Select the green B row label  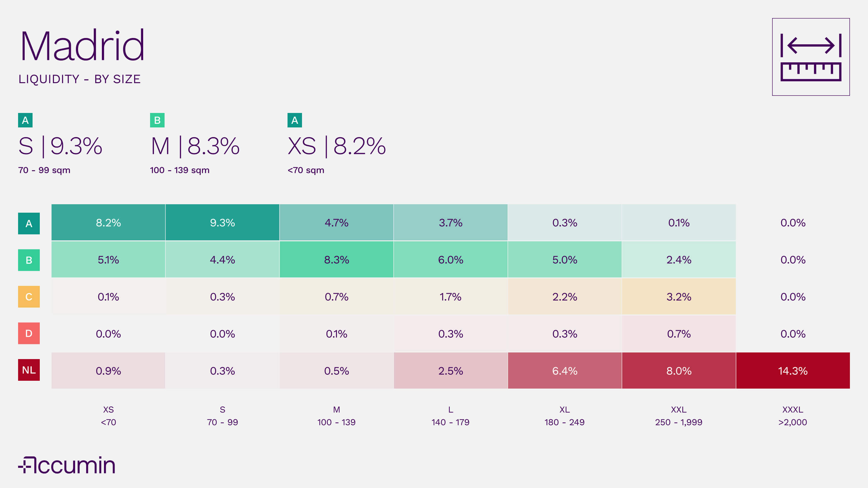tap(29, 260)
